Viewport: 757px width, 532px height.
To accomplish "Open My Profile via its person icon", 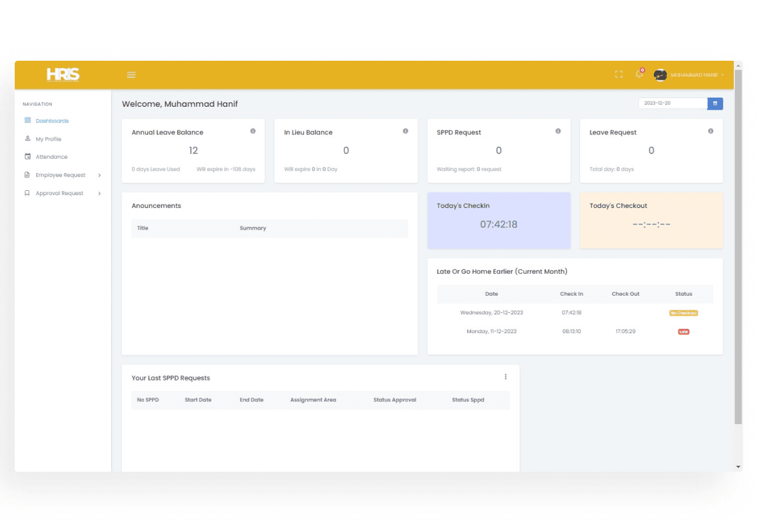I will click(27, 139).
